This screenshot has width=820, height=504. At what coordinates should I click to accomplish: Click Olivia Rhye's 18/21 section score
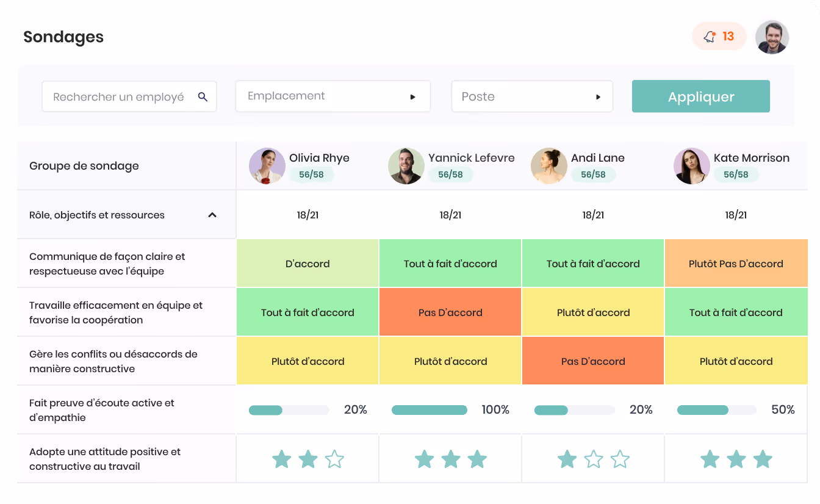[x=307, y=215]
